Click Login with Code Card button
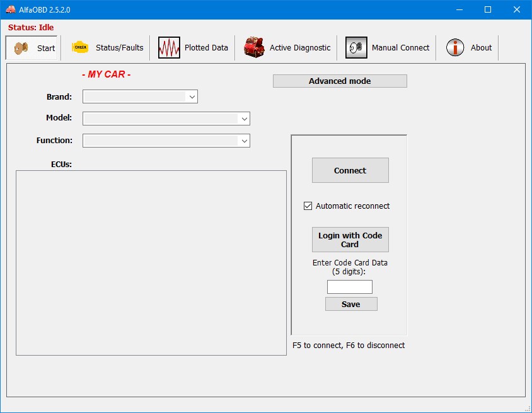 click(350, 240)
